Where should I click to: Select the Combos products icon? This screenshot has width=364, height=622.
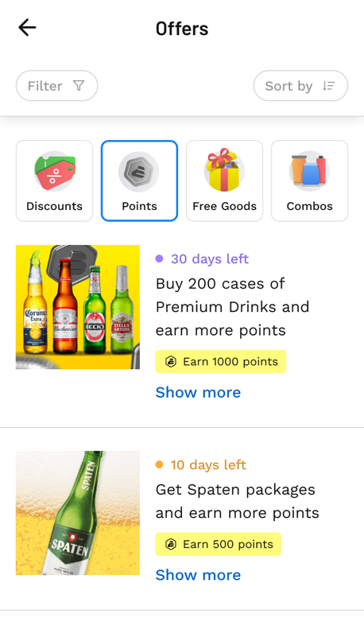pos(309,172)
